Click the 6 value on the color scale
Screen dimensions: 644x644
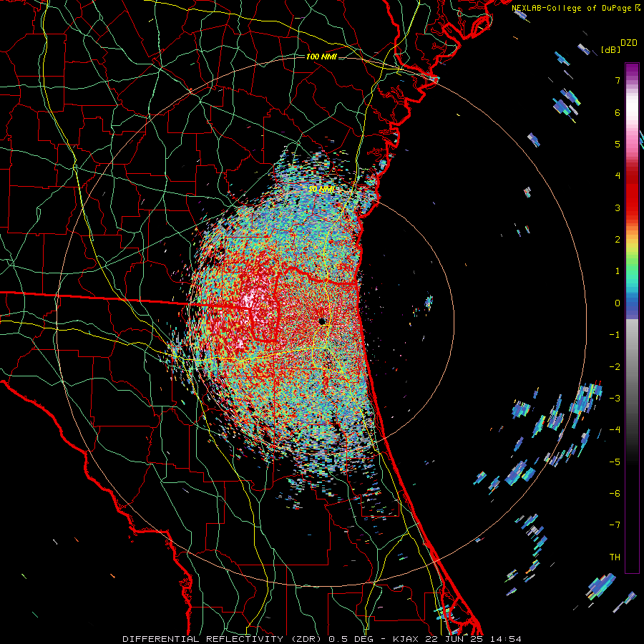click(618, 112)
